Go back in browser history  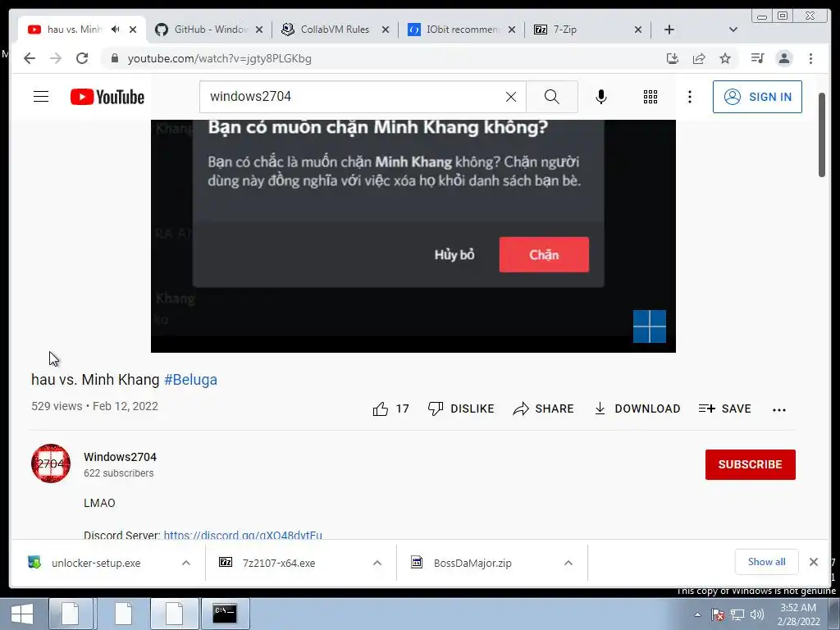30,58
